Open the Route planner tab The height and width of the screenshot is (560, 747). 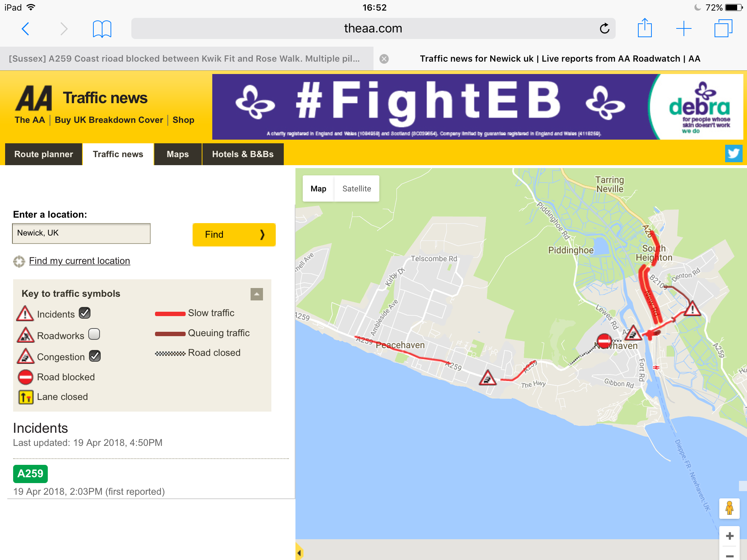(44, 154)
